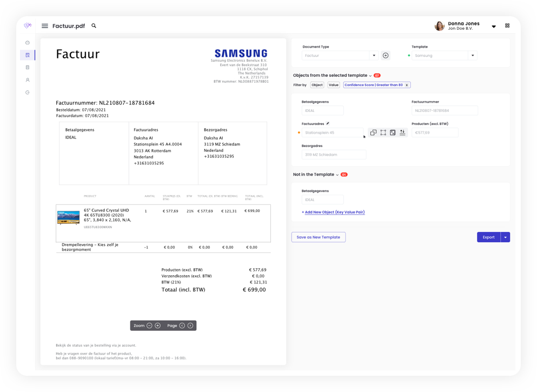Toggle the Value filter chip
Screen dimensions: 537x392
tap(334, 85)
